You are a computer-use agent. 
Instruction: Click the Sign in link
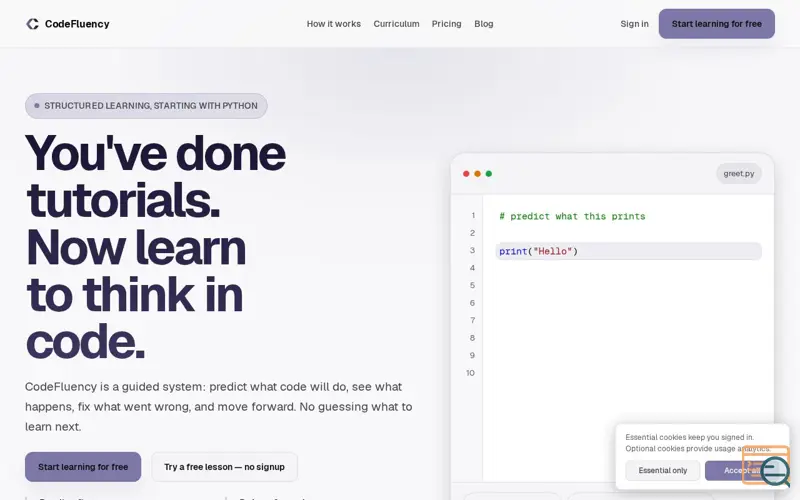(x=634, y=24)
